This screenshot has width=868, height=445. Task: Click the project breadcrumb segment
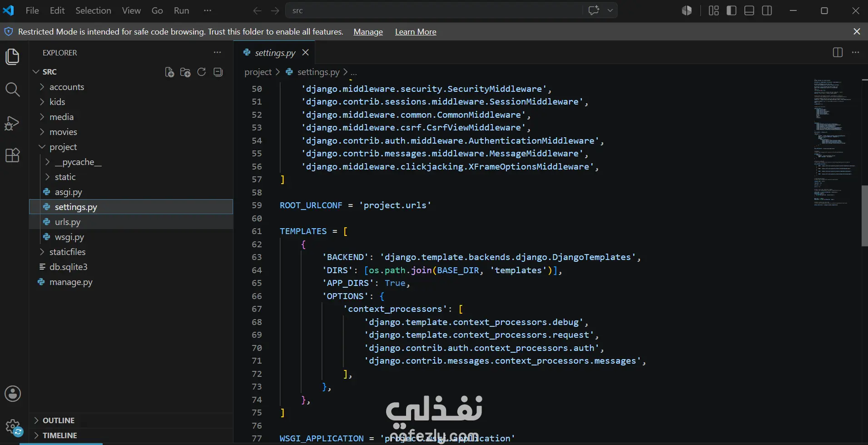258,72
